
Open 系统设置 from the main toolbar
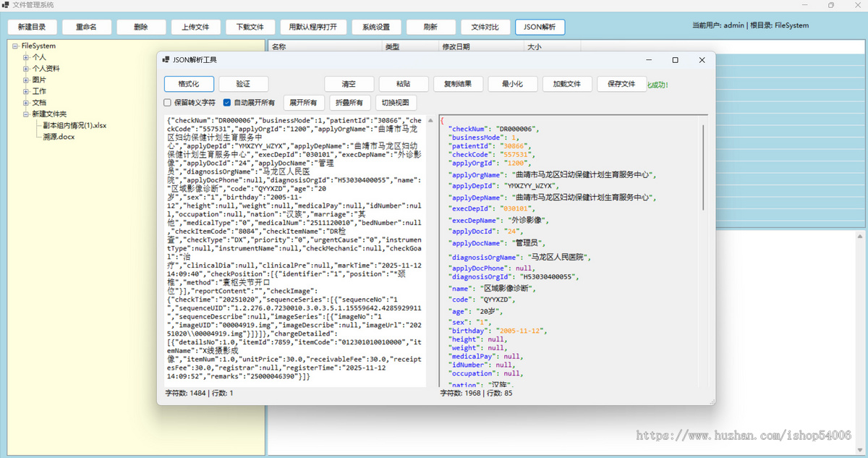click(x=376, y=27)
